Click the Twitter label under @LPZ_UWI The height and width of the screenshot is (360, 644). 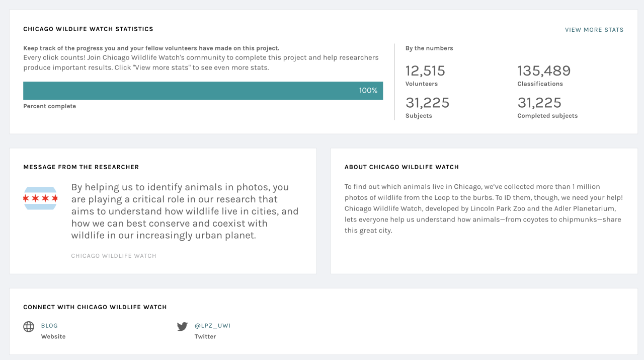coord(205,336)
